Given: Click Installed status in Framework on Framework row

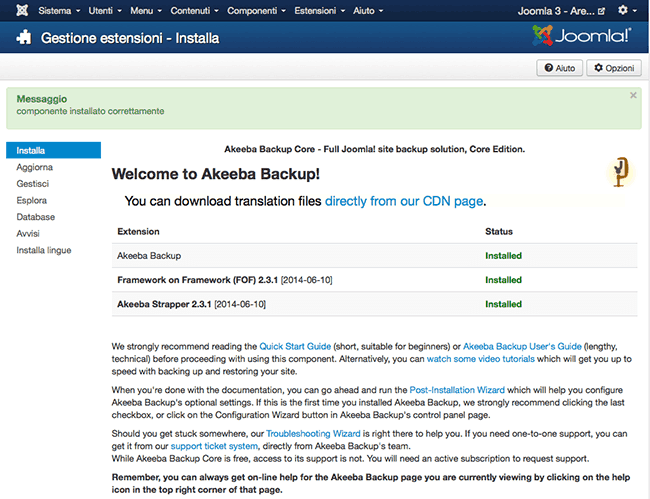Looking at the screenshot, I should click(x=503, y=280).
